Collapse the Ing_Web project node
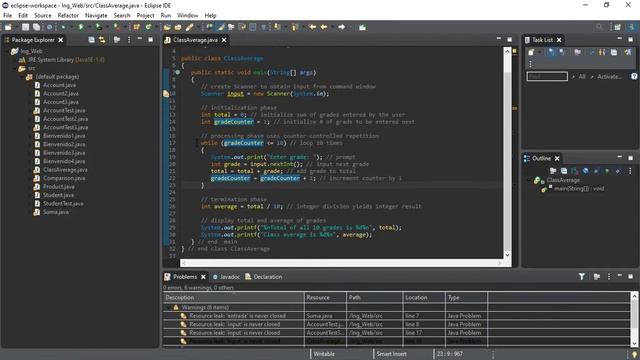Screen dimensions: 640x360 pos(6,51)
